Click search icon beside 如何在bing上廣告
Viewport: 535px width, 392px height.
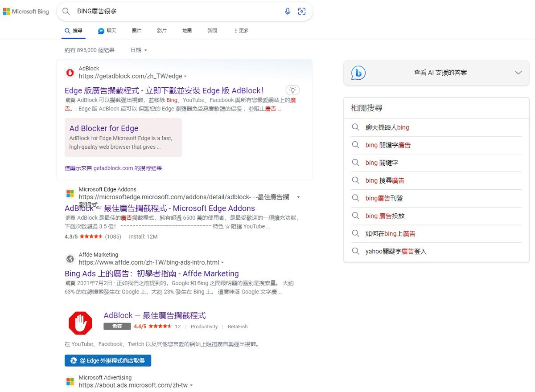coord(355,234)
